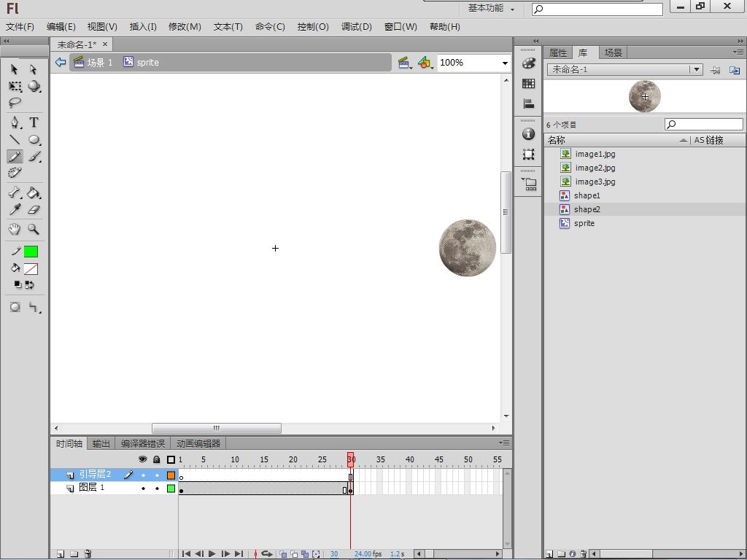Open the timeline panel options menu
This screenshot has height=560, width=747.
(x=504, y=443)
